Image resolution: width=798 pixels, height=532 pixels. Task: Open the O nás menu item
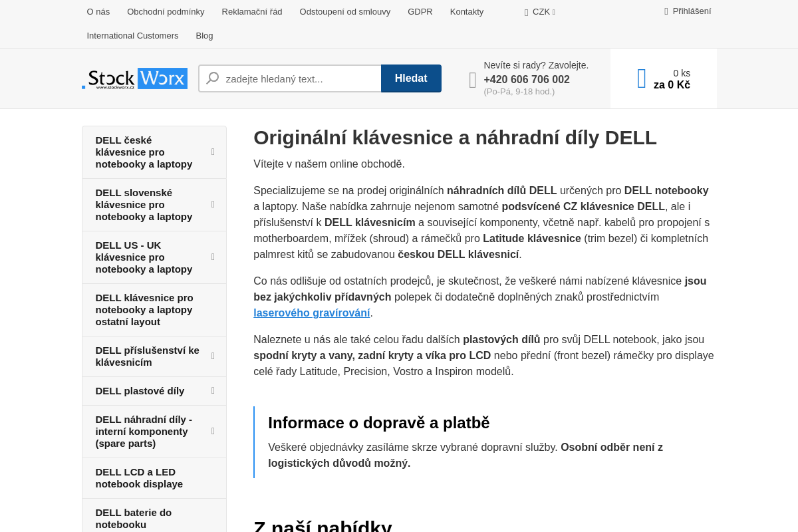(98, 12)
